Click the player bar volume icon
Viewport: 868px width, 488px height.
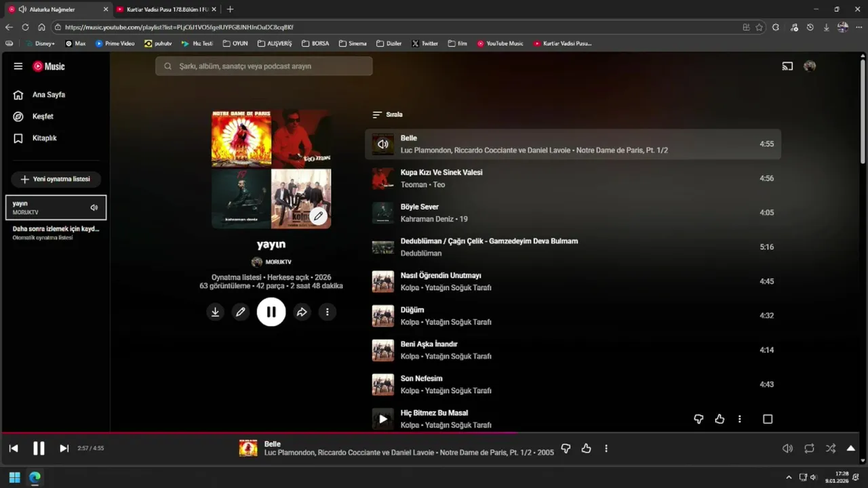point(787,448)
